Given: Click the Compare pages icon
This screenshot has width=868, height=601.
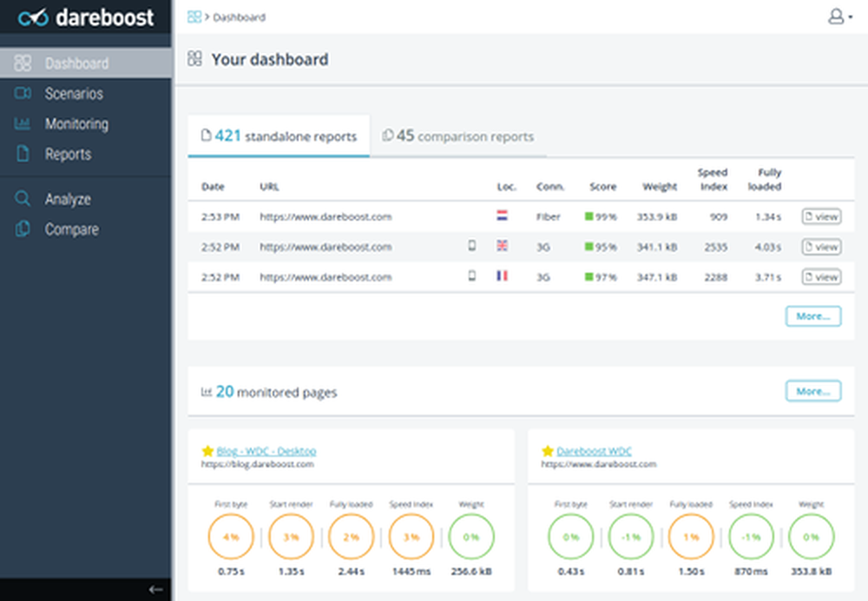Looking at the screenshot, I should (x=23, y=228).
